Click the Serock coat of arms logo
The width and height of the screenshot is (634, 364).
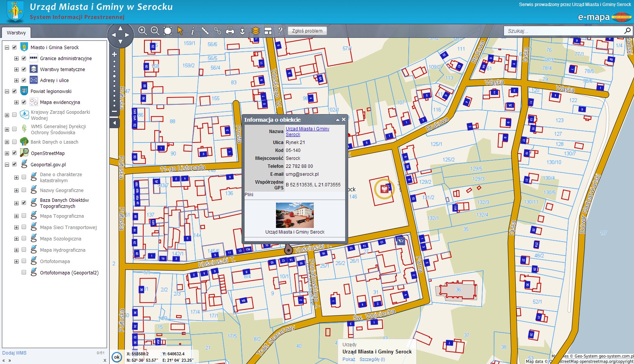tap(15, 12)
